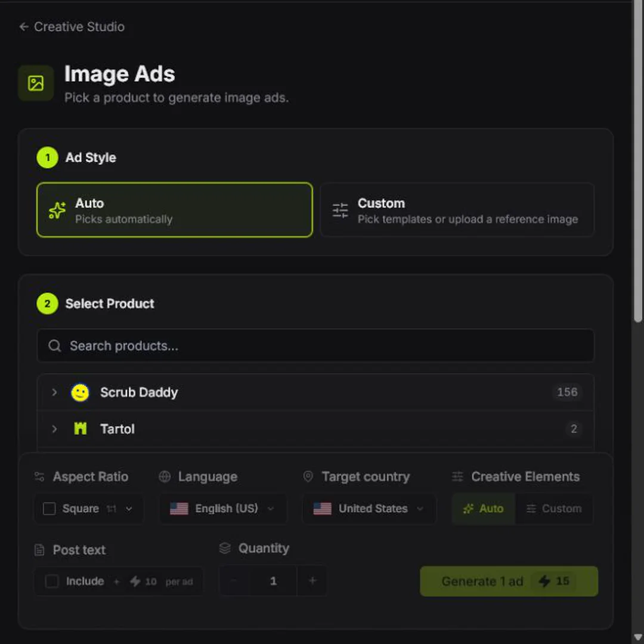
Task: Click 'Pick a product to generate image ads.'
Action: pyautogui.click(x=177, y=98)
